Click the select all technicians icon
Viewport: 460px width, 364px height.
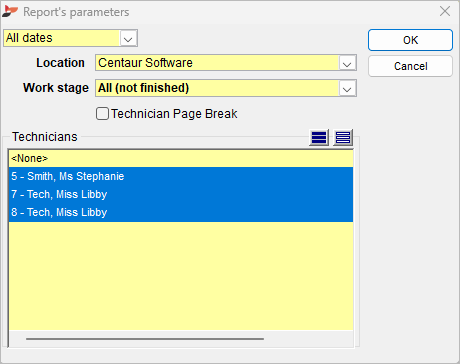(x=319, y=137)
